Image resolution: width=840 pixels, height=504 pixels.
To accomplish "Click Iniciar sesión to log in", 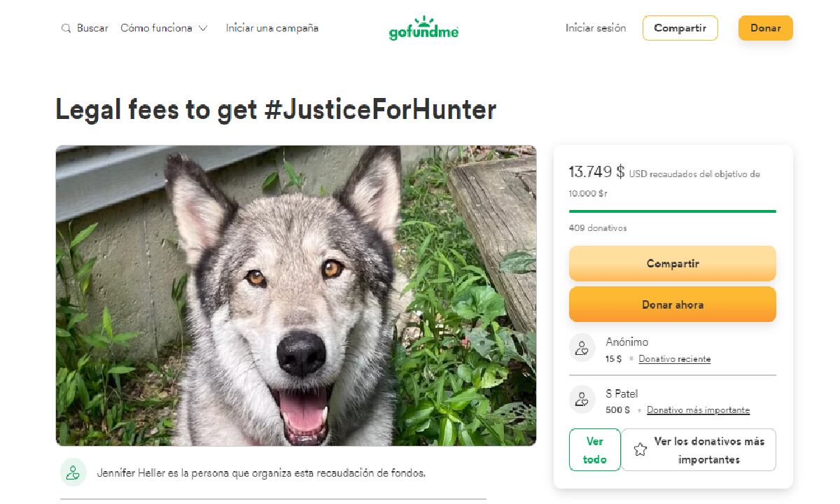I will coord(595,28).
